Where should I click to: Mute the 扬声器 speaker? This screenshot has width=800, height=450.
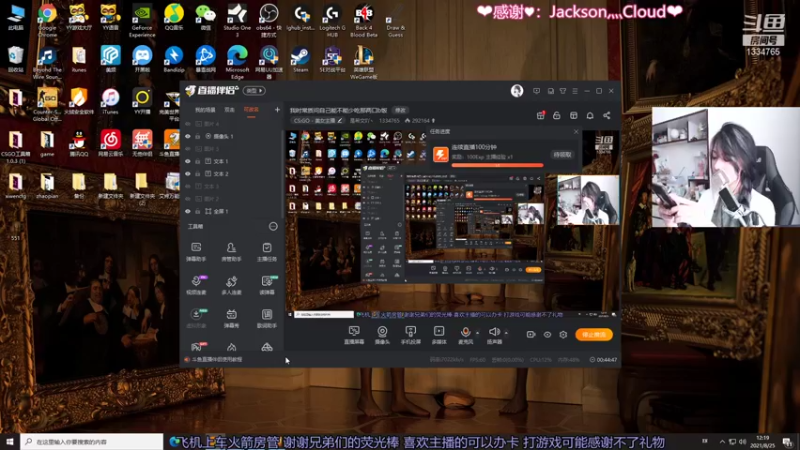[494, 335]
